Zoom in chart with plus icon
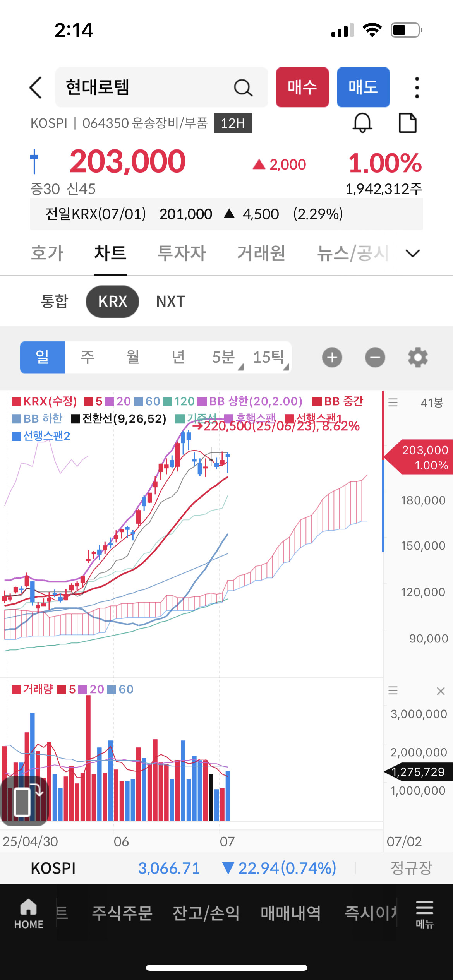Screen dimensions: 453x980 point(332,357)
